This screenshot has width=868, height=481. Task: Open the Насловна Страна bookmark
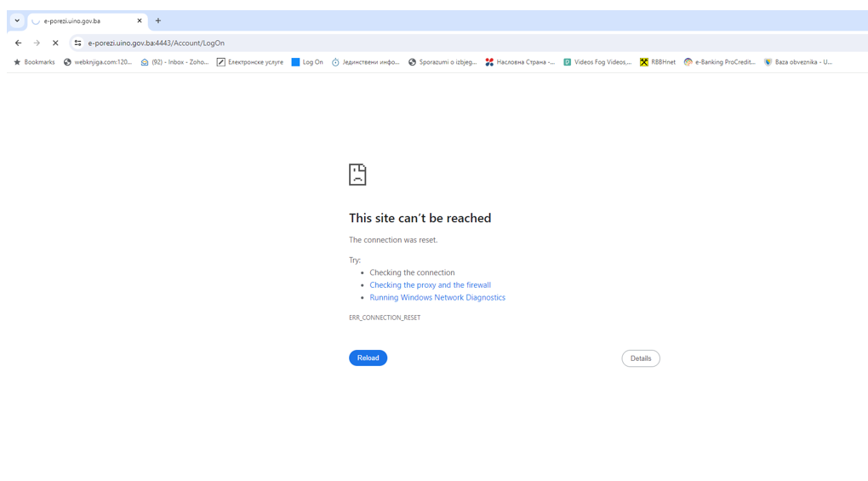pyautogui.click(x=520, y=62)
